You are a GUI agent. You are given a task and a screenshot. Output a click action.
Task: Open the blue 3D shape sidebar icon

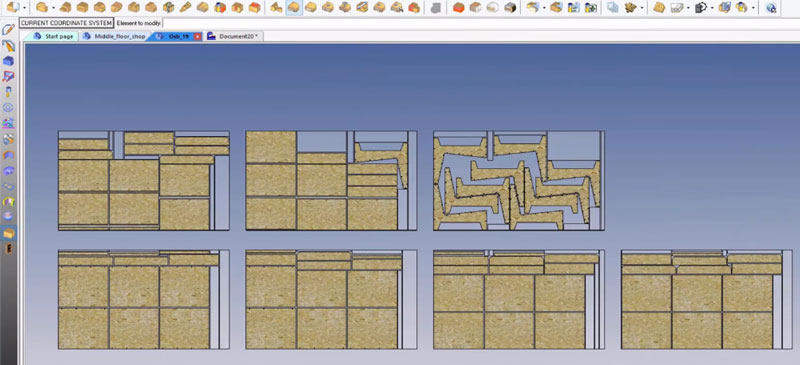click(x=8, y=61)
